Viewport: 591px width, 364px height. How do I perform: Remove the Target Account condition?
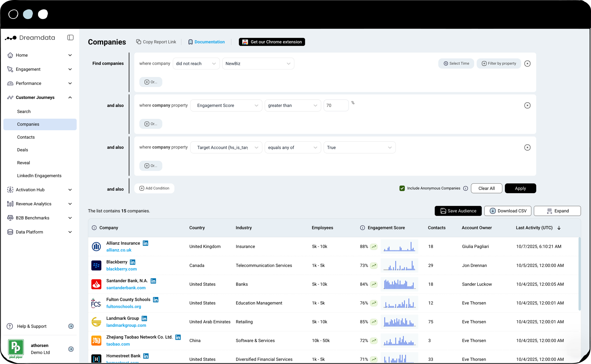pos(527,147)
